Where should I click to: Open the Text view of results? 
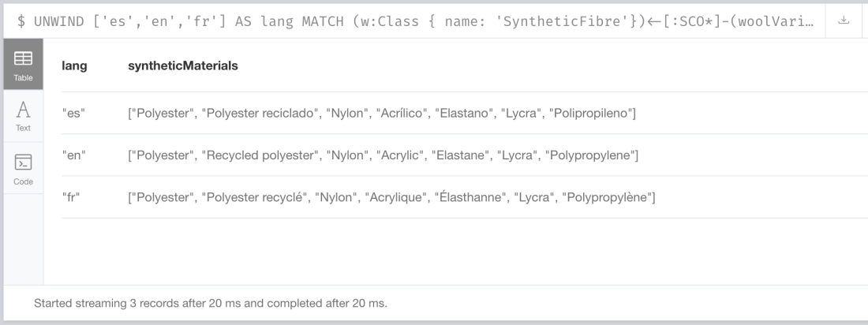[23, 115]
